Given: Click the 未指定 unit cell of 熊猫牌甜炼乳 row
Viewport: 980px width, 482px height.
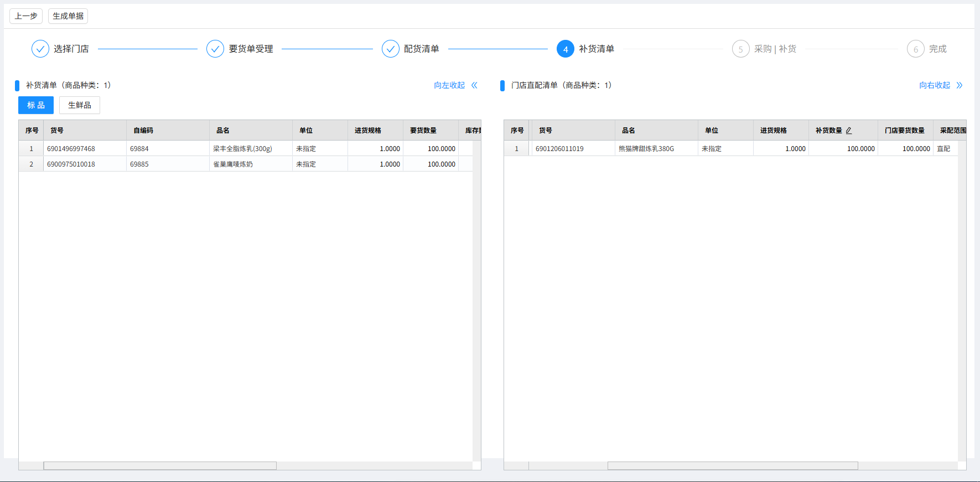Looking at the screenshot, I should (726, 148).
